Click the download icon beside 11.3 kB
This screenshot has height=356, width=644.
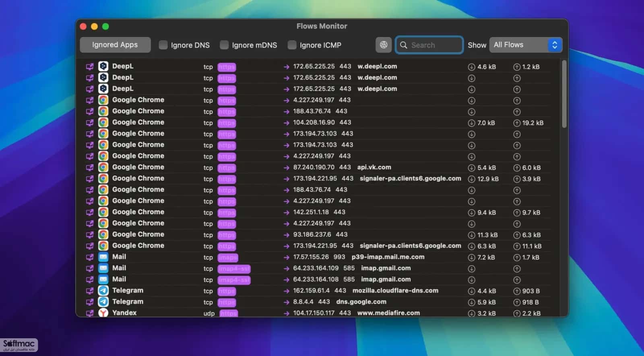(471, 235)
